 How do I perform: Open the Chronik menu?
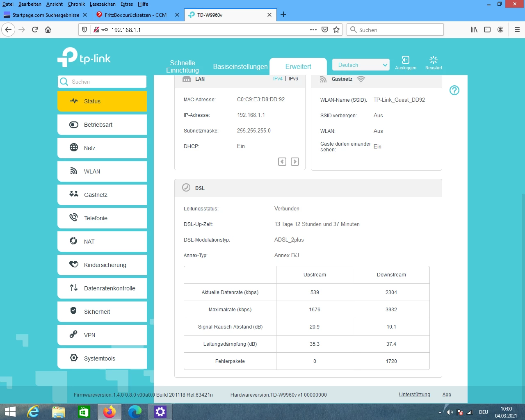[x=76, y=4]
